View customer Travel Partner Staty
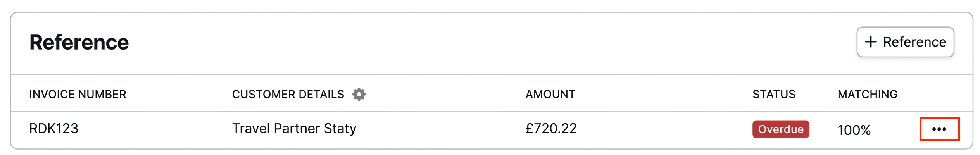The height and width of the screenshot is (155, 980). (294, 128)
